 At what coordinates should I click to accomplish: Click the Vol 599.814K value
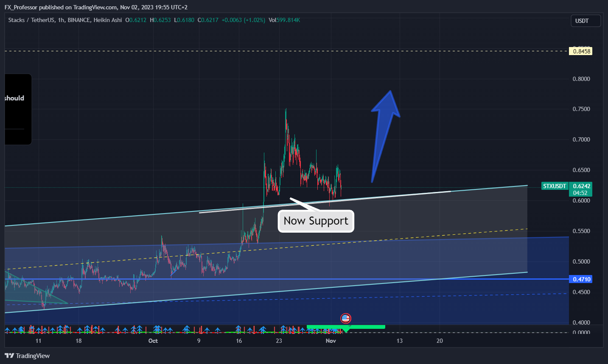pyautogui.click(x=284, y=20)
